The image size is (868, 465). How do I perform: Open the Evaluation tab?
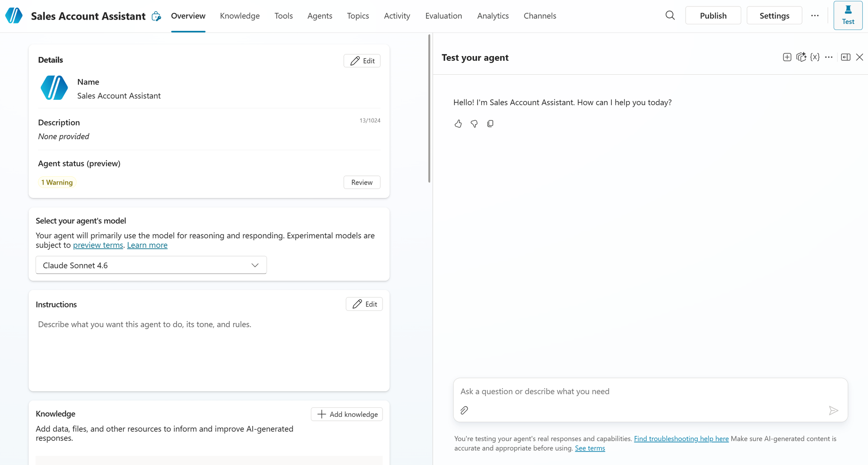click(443, 16)
